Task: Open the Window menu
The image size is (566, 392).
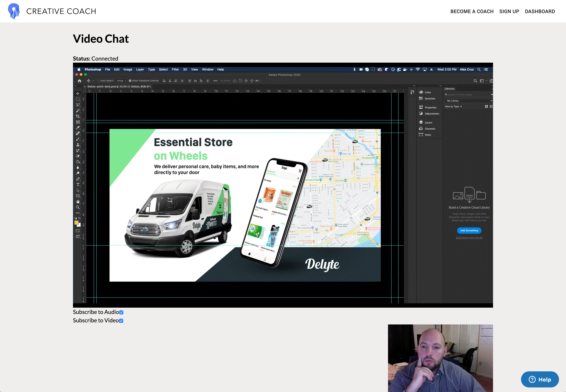Action: (208, 69)
